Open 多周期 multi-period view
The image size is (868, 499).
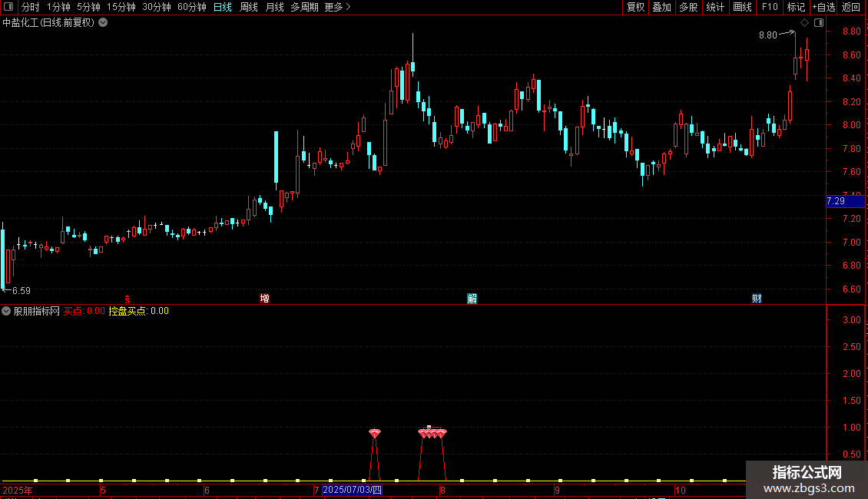click(x=304, y=7)
